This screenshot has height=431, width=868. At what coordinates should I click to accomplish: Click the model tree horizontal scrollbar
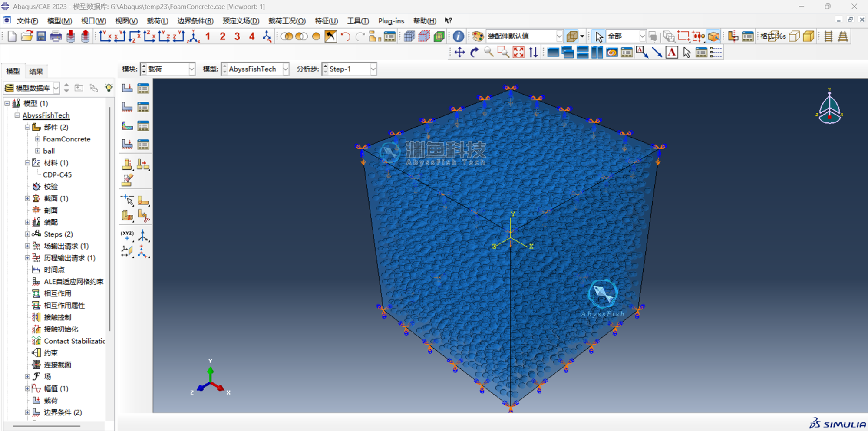(46, 426)
